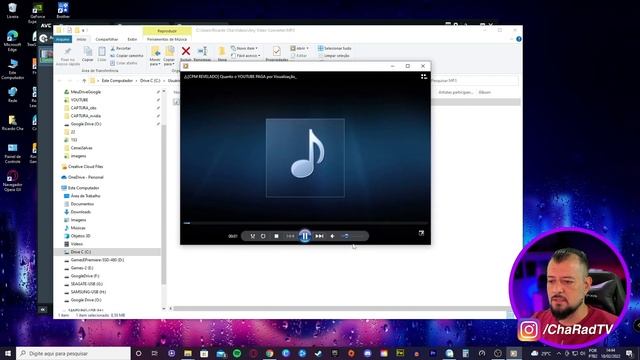The image size is (640, 360).
Task: Click the Pesquisar MP3 search box
Action: pos(476,81)
